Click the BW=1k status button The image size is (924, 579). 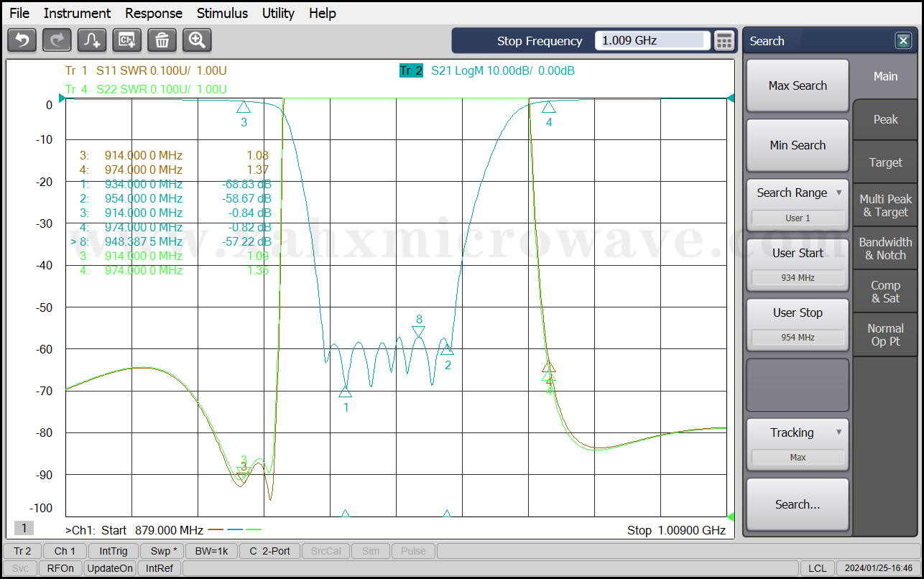211,551
